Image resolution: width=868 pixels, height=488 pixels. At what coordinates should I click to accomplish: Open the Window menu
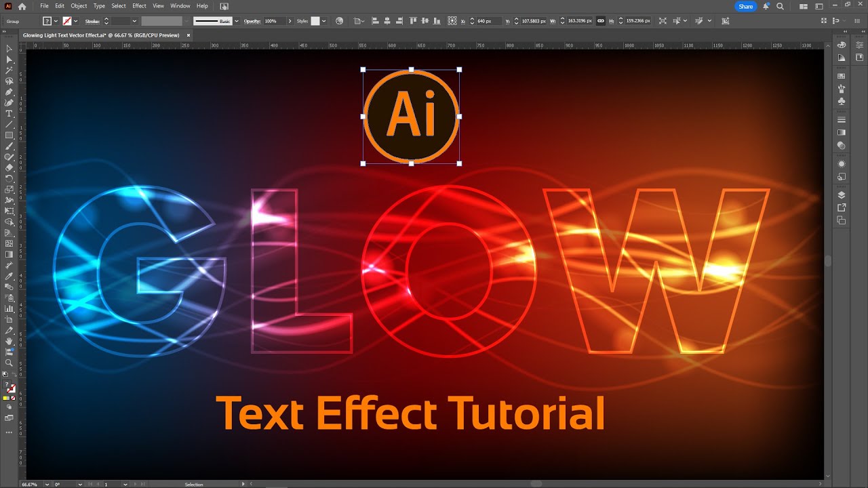[x=180, y=6]
